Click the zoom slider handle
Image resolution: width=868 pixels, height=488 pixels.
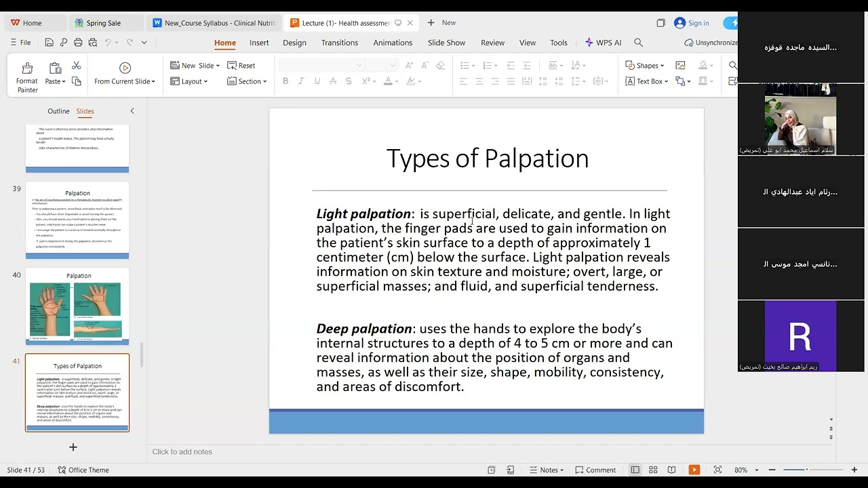(806, 470)
